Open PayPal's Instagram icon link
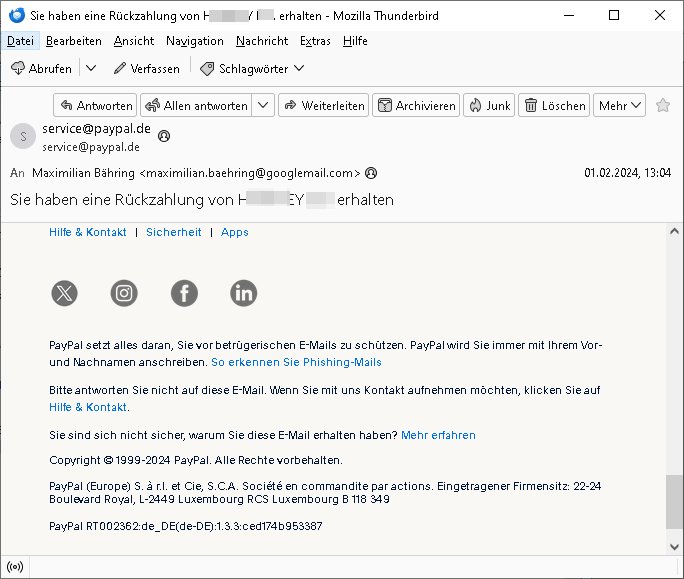The height and width of the screenshot is (579, 684). 124,293
